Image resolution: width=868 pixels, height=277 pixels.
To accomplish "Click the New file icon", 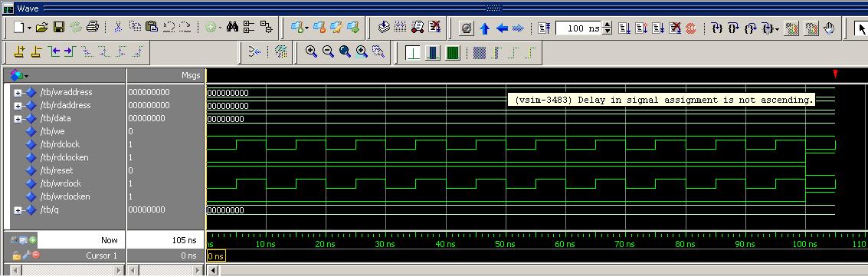I will click(19, 27).
